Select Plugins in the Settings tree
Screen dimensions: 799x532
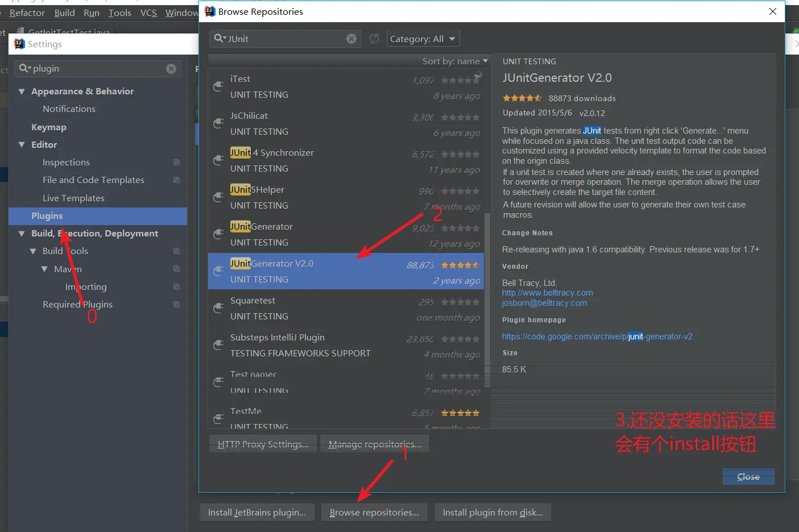pos(98,216)
